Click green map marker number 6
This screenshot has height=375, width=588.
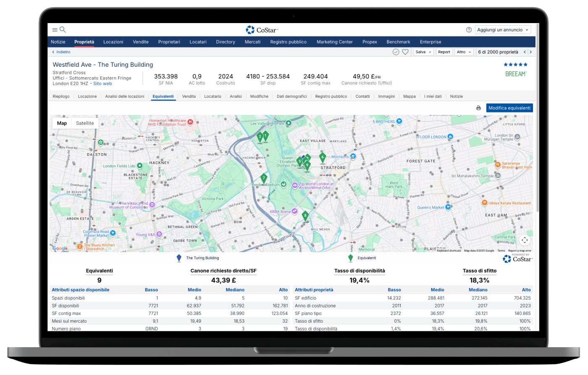click(x=323, y=157)
